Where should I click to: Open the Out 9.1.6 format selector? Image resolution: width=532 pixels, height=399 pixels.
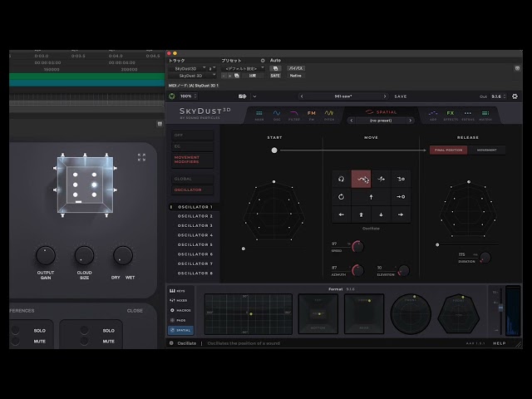(x=499, y=96)
